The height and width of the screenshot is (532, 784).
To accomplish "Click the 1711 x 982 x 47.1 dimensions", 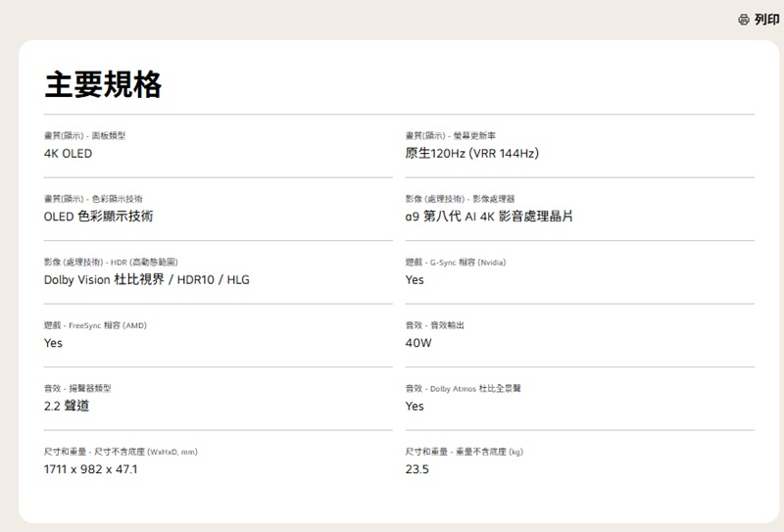I will (x=91, y=469).
